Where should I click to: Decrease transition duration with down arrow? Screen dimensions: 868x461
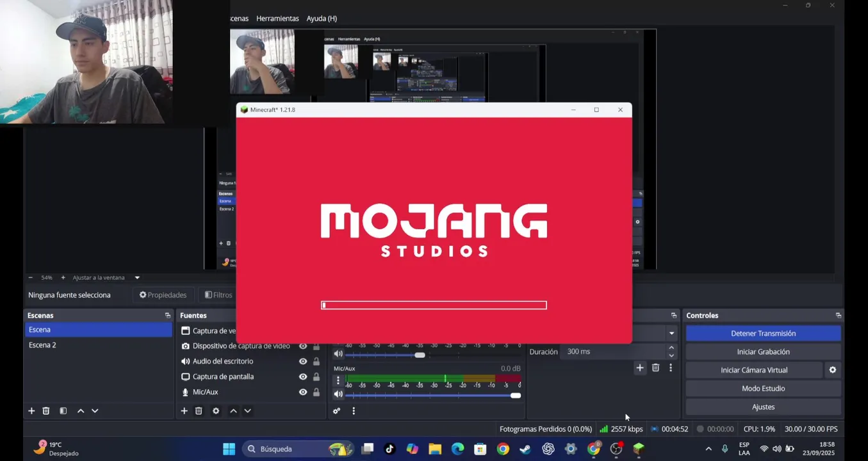tap(671, 355)
